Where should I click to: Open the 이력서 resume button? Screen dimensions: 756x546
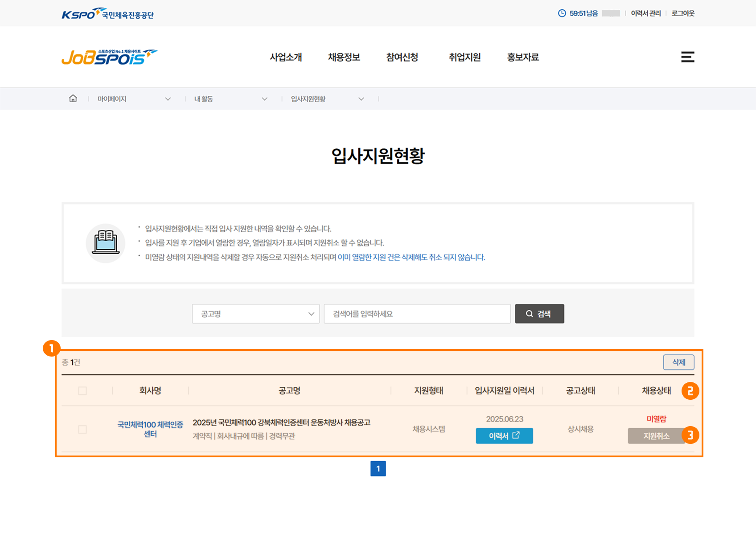tap(504, 436)
